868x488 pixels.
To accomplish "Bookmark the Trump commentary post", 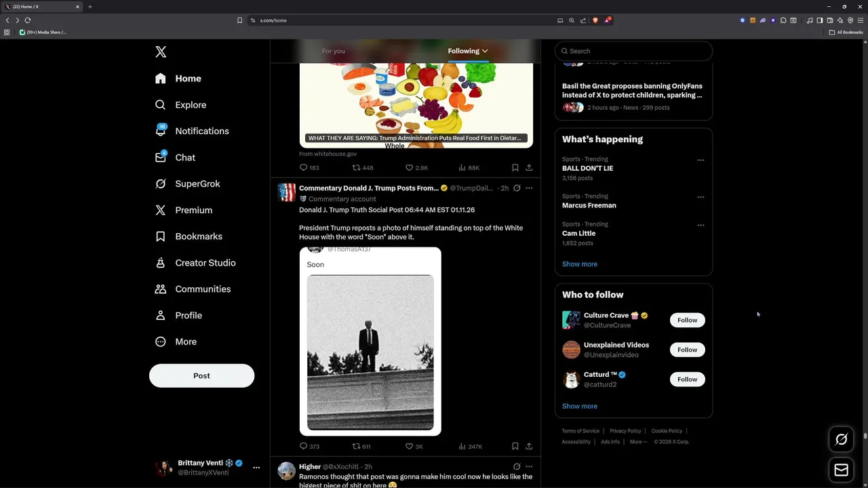I will coord(515,447).
